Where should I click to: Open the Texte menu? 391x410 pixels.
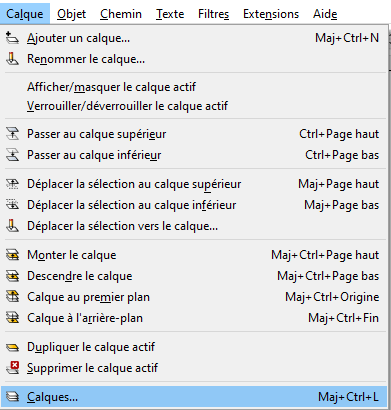coord(170,14)
